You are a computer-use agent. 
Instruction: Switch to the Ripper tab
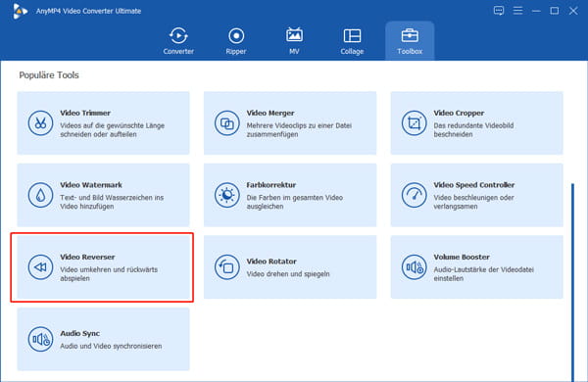pos(236,41)
